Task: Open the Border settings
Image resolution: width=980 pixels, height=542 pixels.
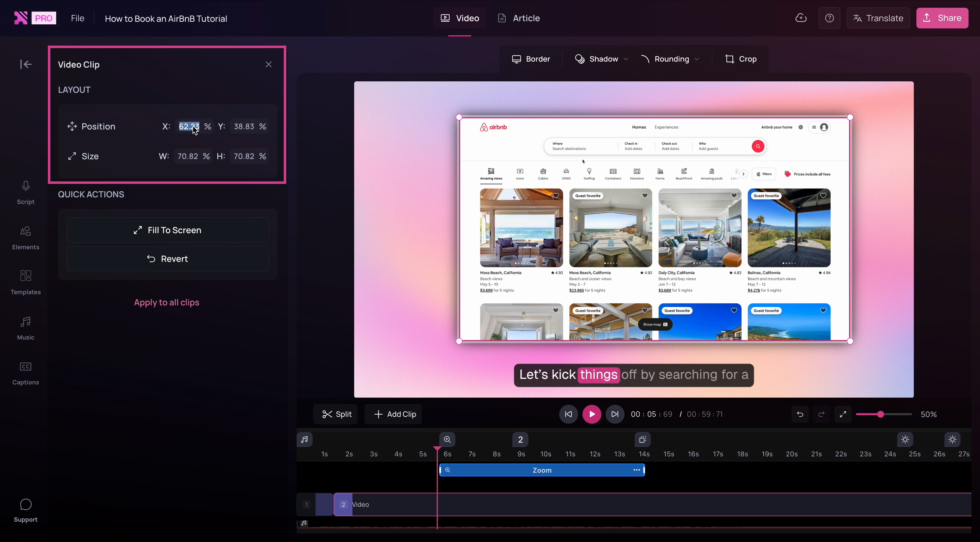Action: (x=531, y=58)
